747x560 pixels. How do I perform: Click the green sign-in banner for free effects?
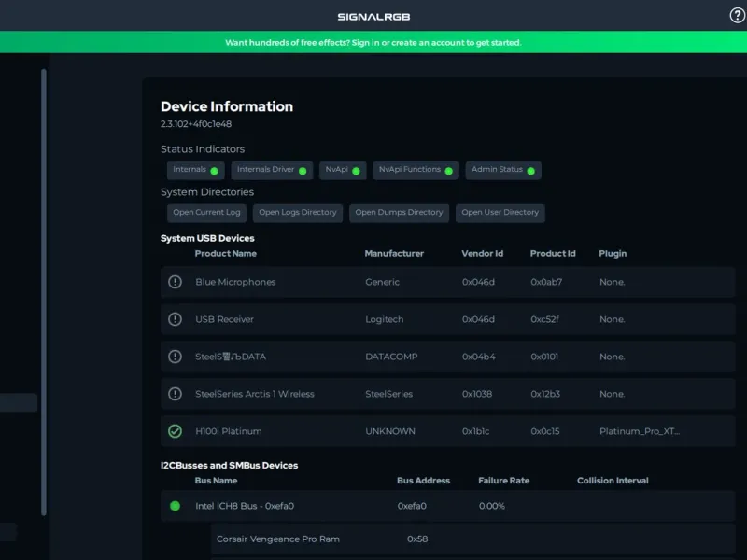[373, 42]
